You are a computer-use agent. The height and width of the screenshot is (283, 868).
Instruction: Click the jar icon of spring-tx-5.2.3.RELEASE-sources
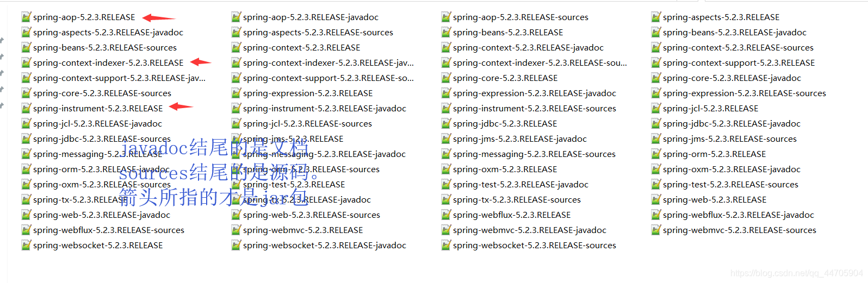pos(446,200)
